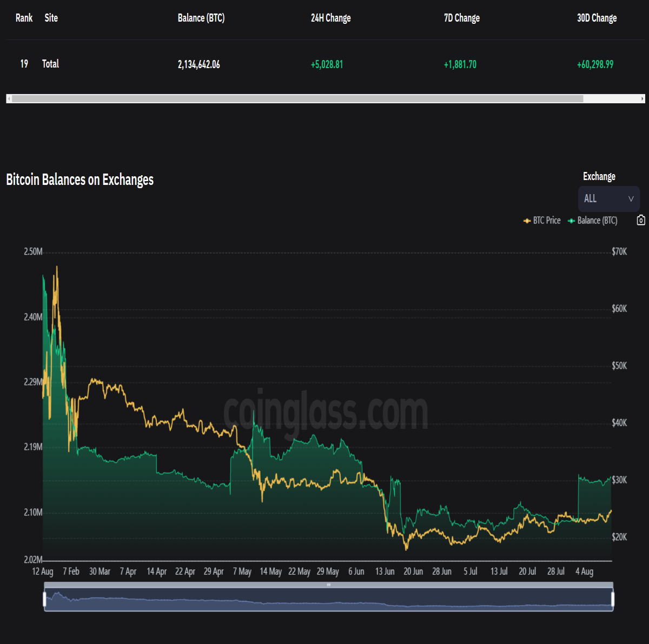Screen dimensions: 649x644
Task: Click the Rank column header
Action: (x=24, y=18)
